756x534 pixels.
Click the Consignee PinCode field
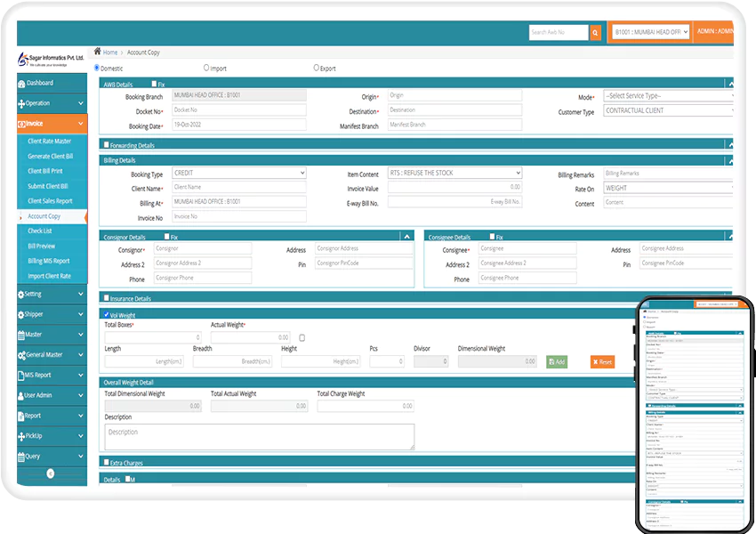pyautogui.click(x=687, y=263)
